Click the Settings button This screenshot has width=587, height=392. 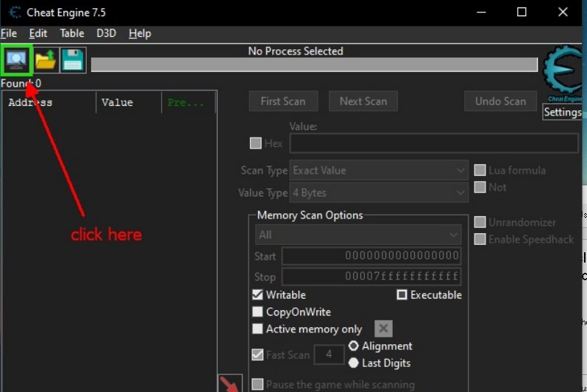pyautogui.click(x=562, y=113)
